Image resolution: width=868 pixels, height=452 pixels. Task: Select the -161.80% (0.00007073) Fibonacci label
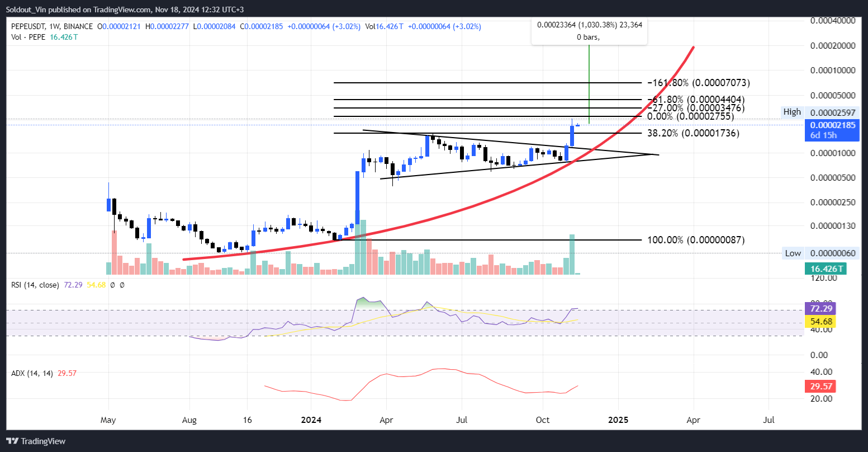698,83
